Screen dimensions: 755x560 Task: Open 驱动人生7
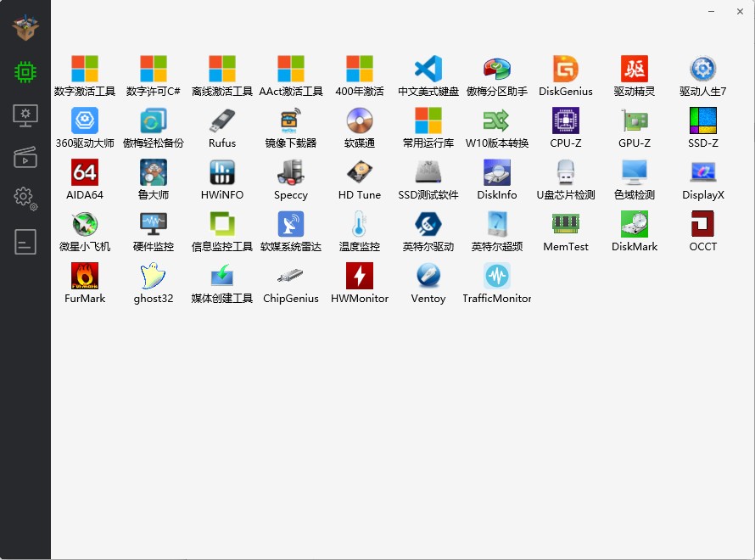coord(703,76)
